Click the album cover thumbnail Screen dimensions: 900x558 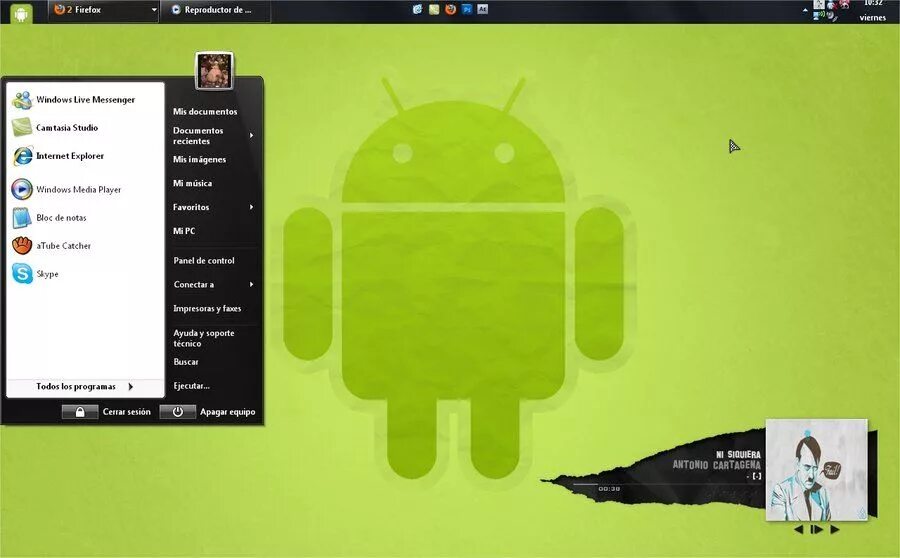point(817,470)
